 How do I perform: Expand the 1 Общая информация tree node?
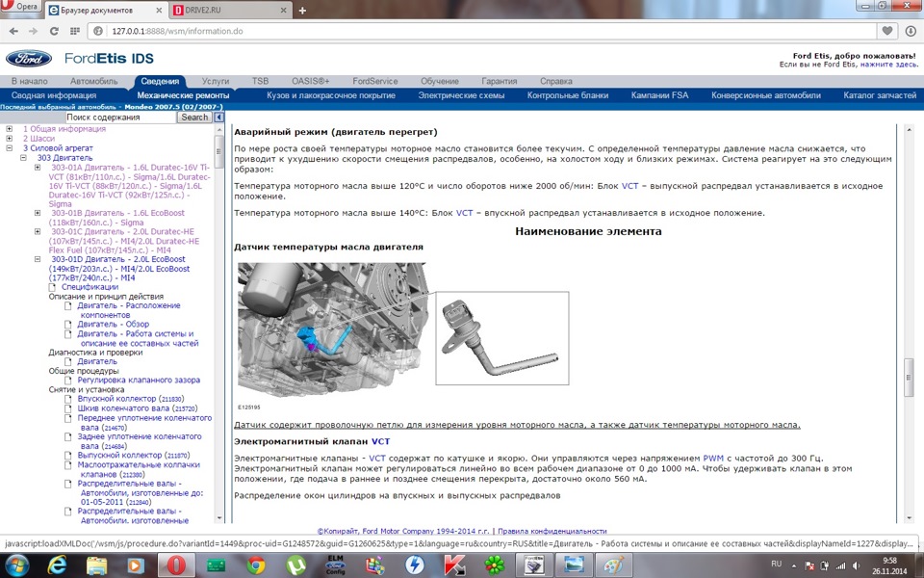(x=10, y=128)
